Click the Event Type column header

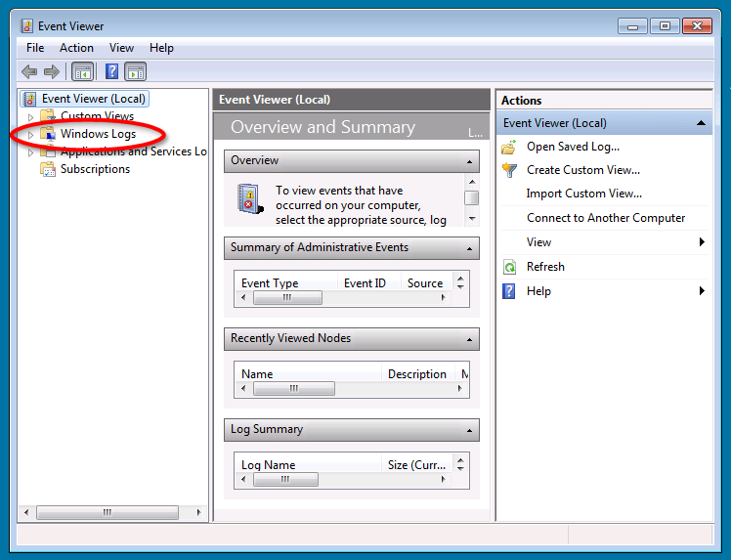point(285,283)
